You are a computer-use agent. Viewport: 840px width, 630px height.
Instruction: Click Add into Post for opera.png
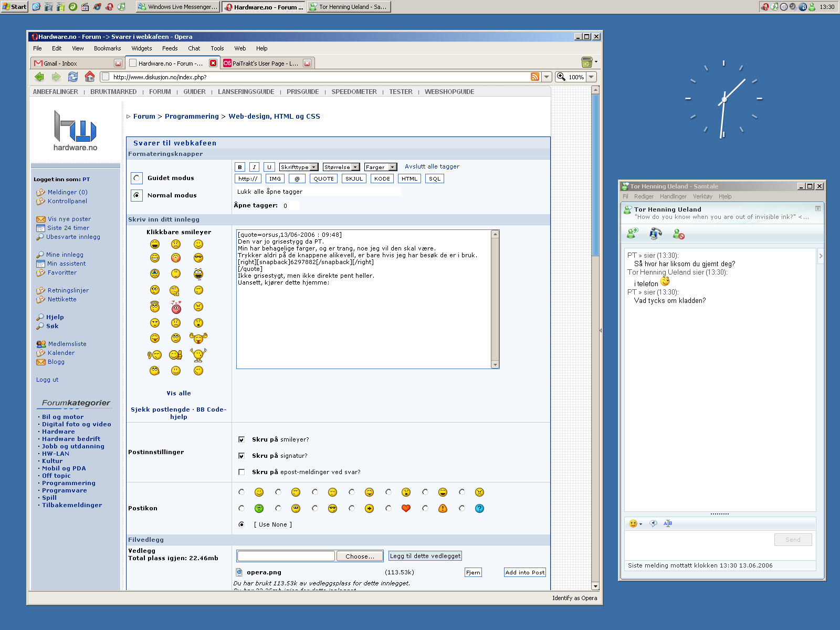(525, 572)
